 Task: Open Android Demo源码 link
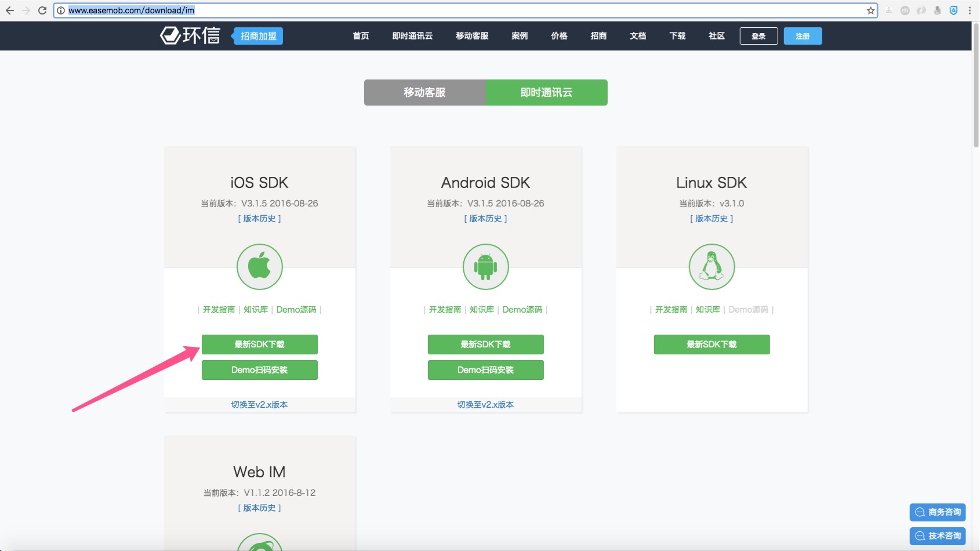[x=522, y=310]
